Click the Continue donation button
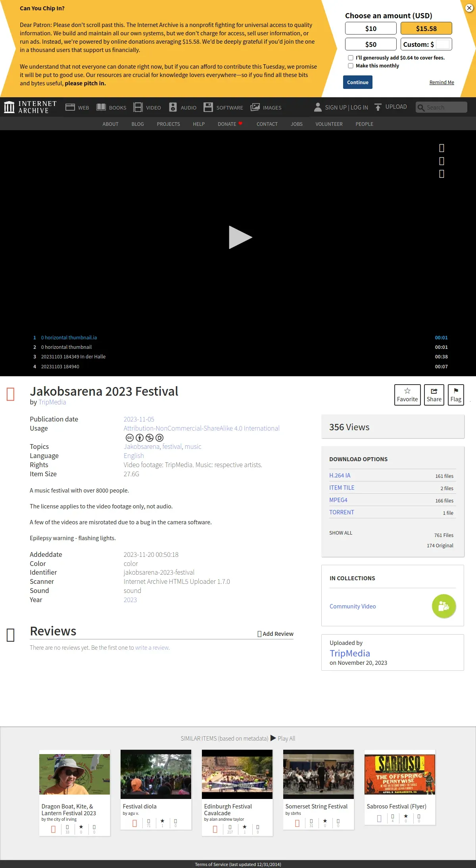The image size is (476, 868). coord(358,82)
